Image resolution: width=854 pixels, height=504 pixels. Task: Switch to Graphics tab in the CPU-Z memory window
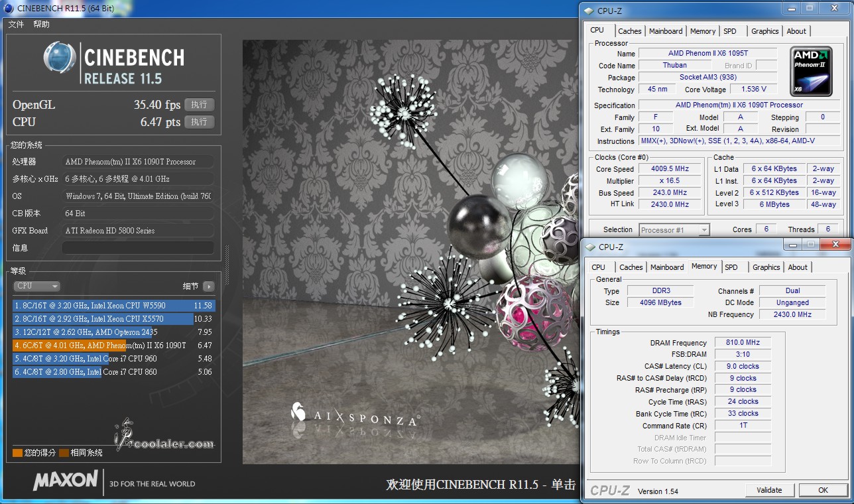coord(766,267)
